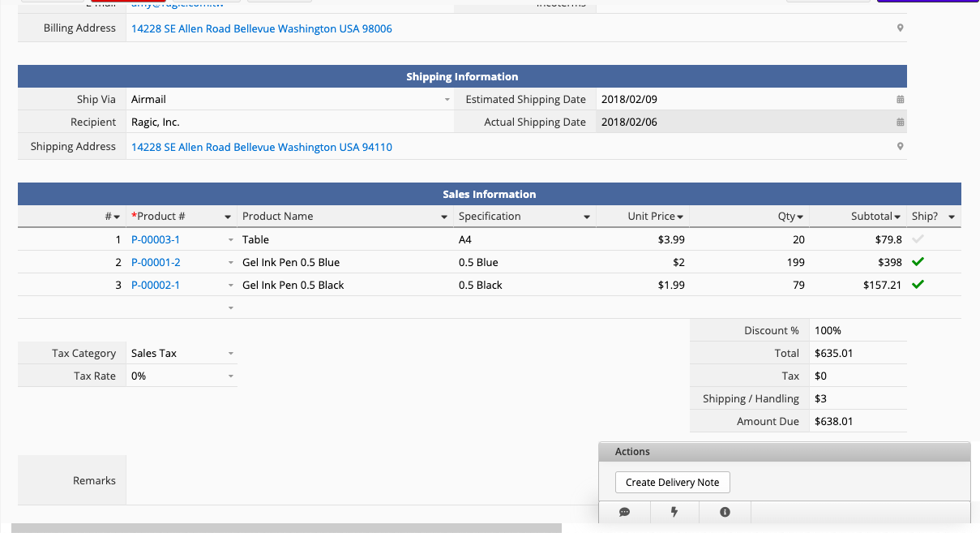The width and height of the screenshot is (980, 533).
Task: Open the Product # column header menu arrow
Action: (228, 217)
